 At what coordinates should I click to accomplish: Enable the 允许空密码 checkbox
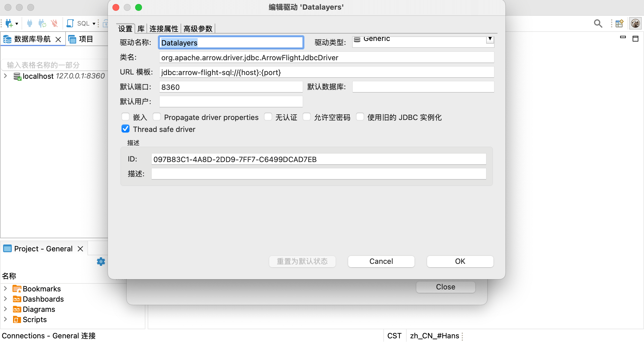pyautogui.click(x=307, y=117)
